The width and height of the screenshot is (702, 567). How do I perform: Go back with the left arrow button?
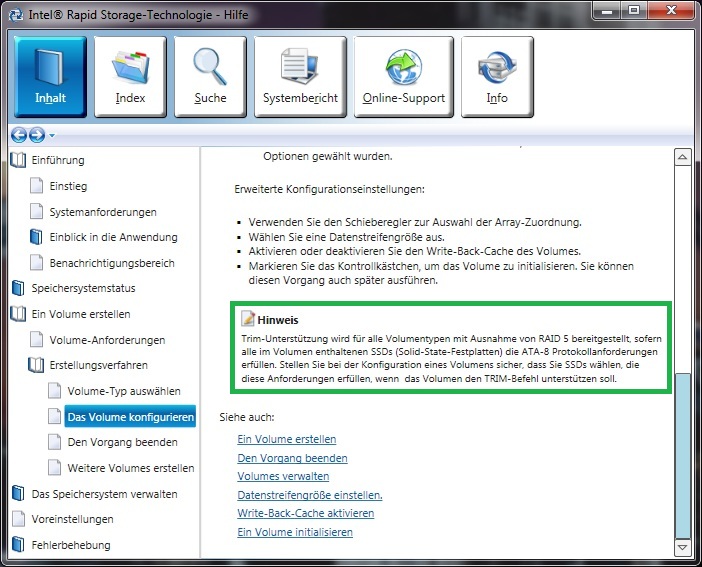(x=19, y=134)
